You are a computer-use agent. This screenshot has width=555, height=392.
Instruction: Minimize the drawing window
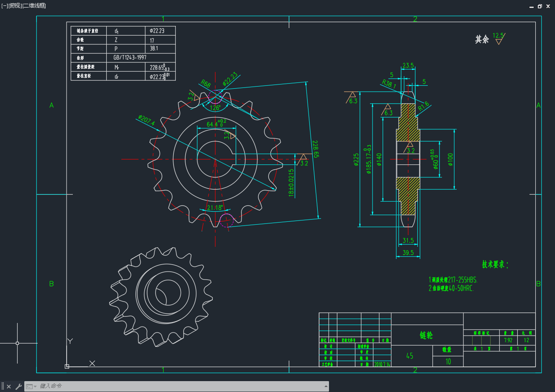[x=532, y=6]
